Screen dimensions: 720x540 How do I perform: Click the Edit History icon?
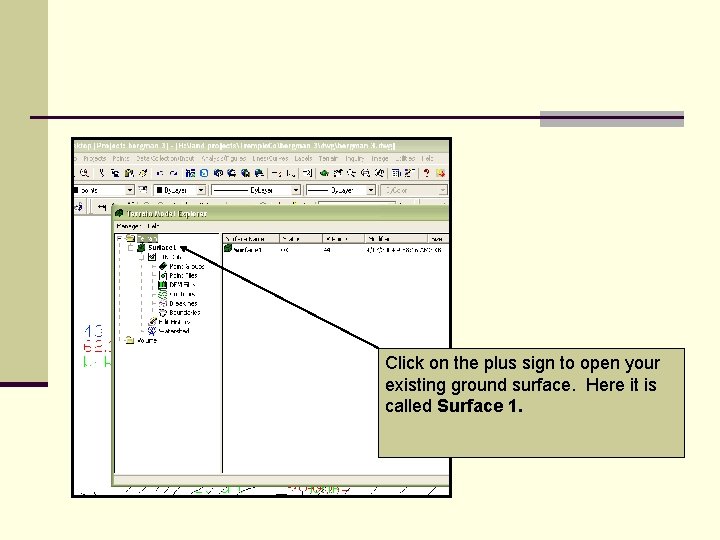[152, 321]
